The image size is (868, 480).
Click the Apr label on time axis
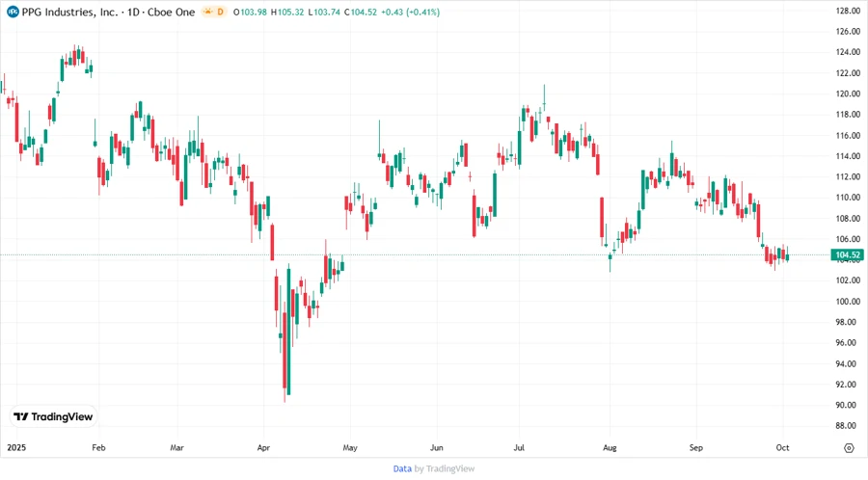pyautogui.click(x=265, y=448)
